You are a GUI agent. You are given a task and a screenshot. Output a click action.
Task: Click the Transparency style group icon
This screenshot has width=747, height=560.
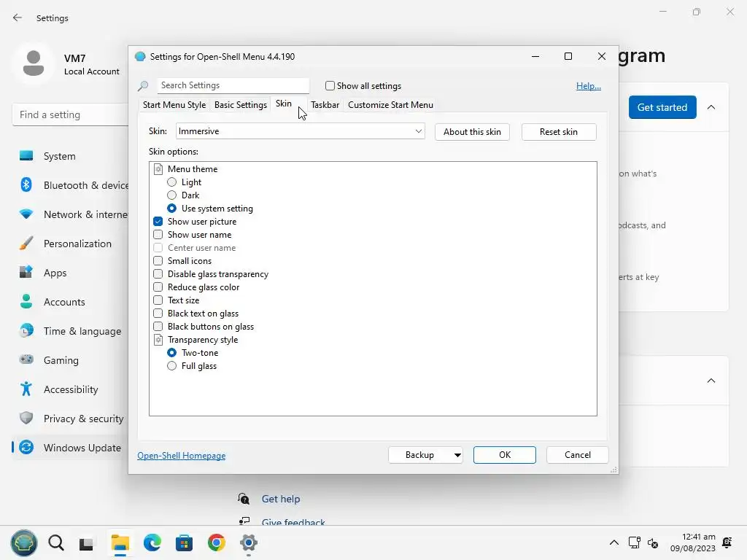(x=158, y=340)
